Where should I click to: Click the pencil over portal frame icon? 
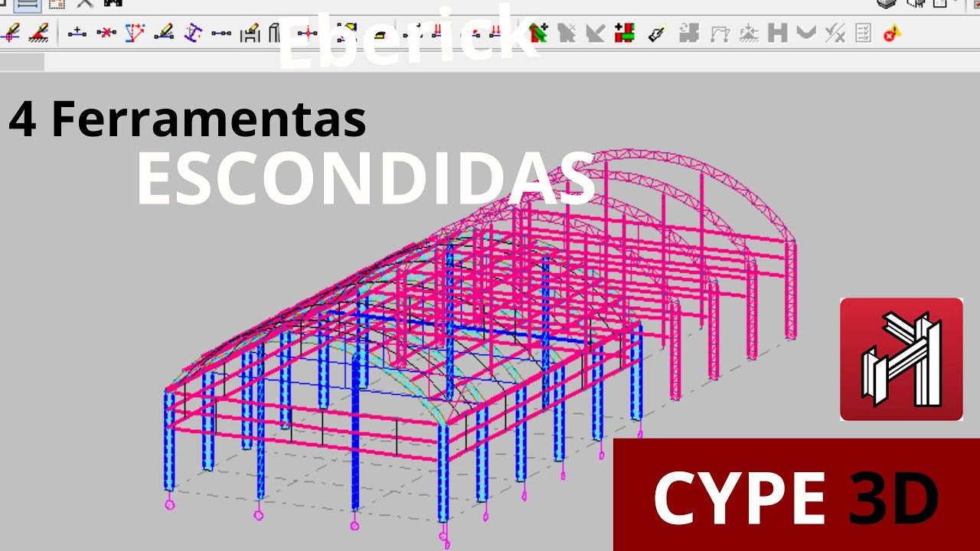click(250, 33)
